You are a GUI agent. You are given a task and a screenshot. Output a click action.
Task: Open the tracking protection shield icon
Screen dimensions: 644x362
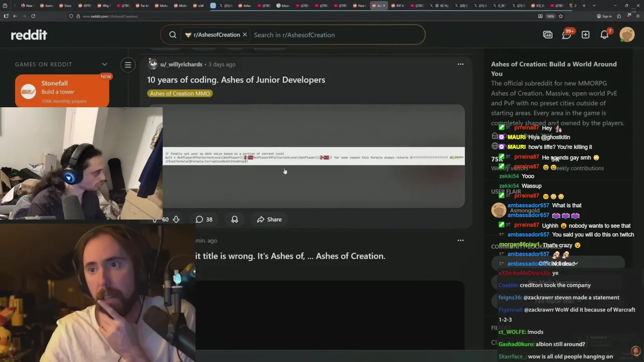tap(71, 16)
